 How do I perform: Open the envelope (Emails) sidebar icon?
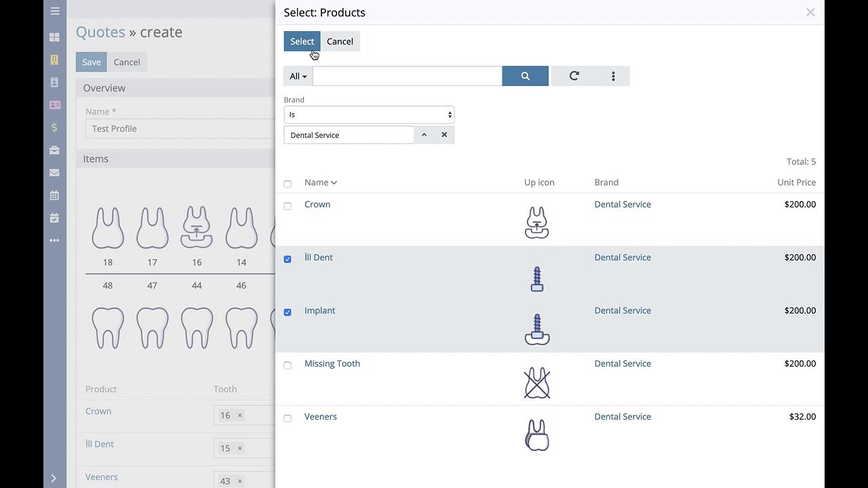pos(55,173)
